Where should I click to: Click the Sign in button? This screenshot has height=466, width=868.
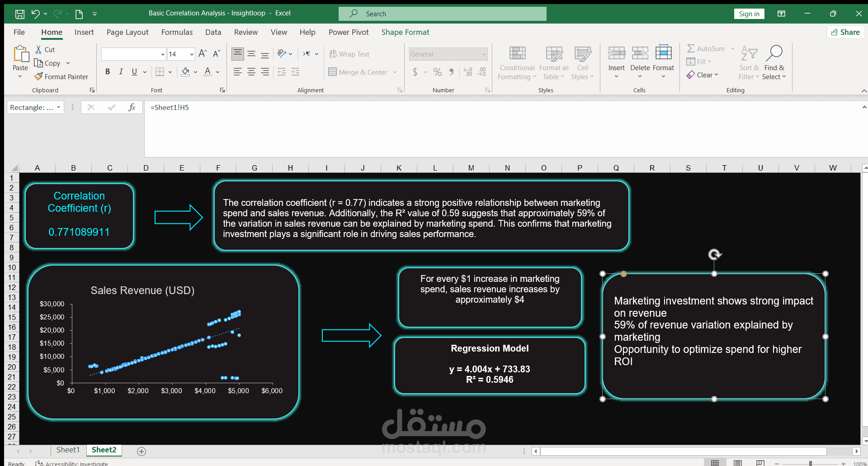point(749,14)
